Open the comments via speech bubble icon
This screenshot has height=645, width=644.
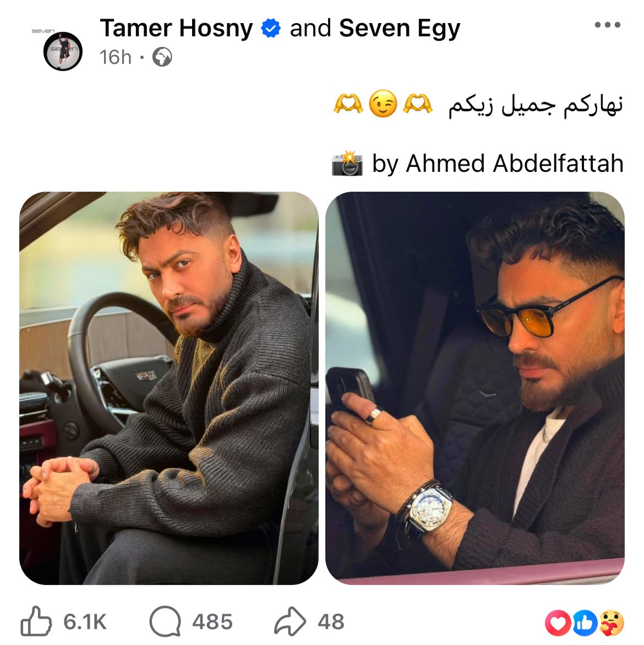(x=165, y=621)
